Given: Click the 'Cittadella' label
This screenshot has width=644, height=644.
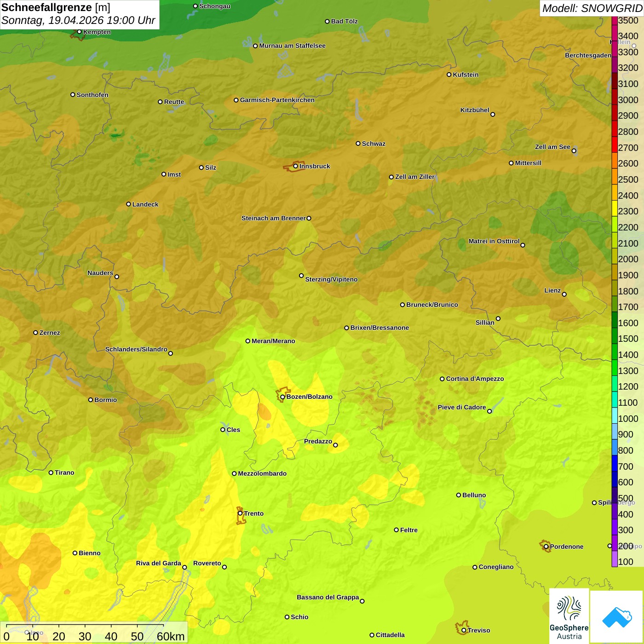Looking at the screenshot, I should (x=390, y=635).
